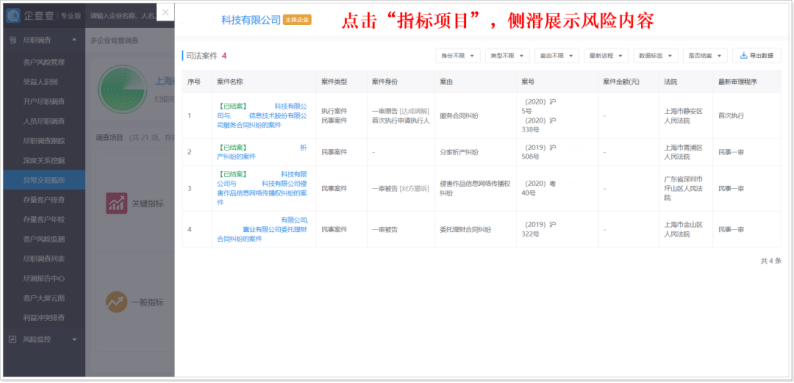Click the 科技有限公司 company title link
794x383 pixels.
click(x=251, y=20)
